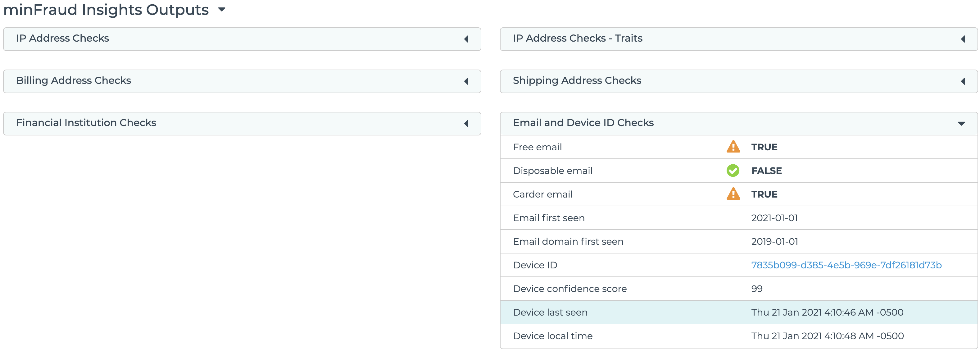980x351 pixels.
Task: Collapse Email and Device ID Checks arrow
Action: click(961, 123)
